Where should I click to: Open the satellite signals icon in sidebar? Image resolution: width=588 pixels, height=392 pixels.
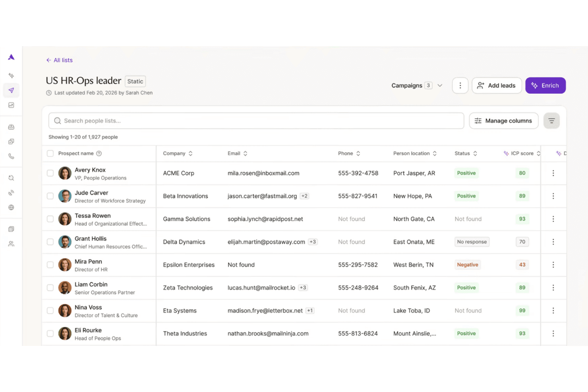(x=11, y=193)
